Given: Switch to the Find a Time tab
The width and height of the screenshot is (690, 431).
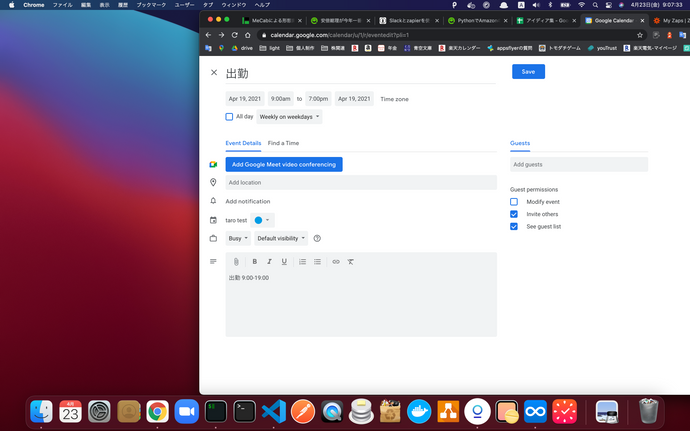Looking at the screenshot, I should [x=283, y=143].
